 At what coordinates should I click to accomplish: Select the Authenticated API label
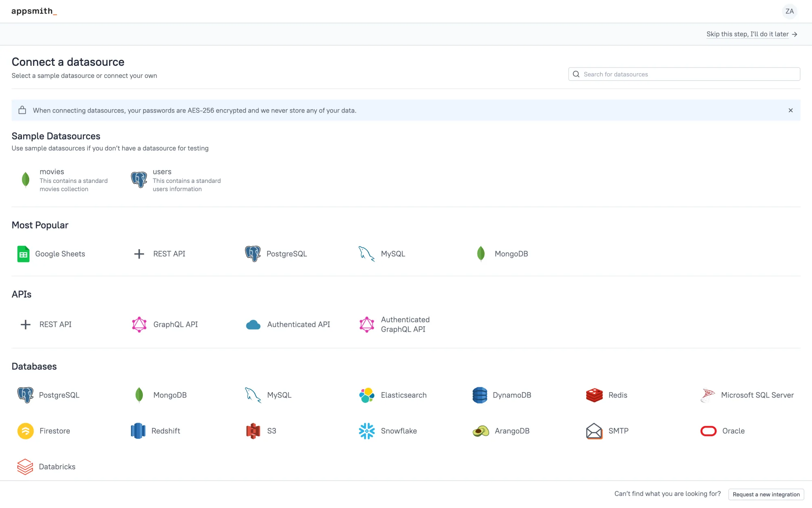click(x=299, y=324)
